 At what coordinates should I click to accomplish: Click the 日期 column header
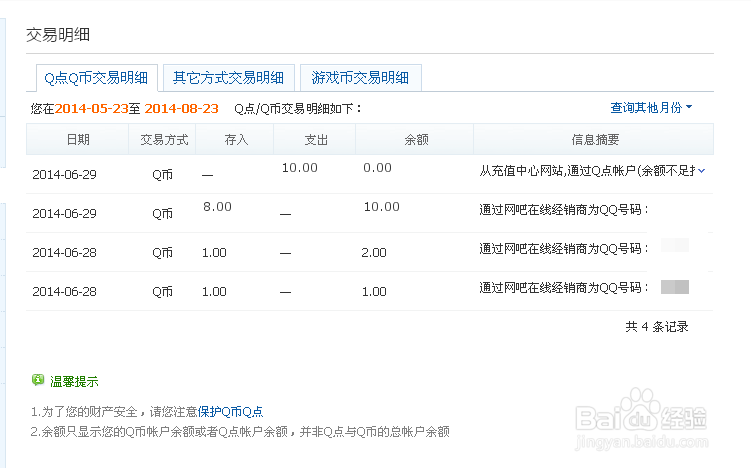click(78, 139)
